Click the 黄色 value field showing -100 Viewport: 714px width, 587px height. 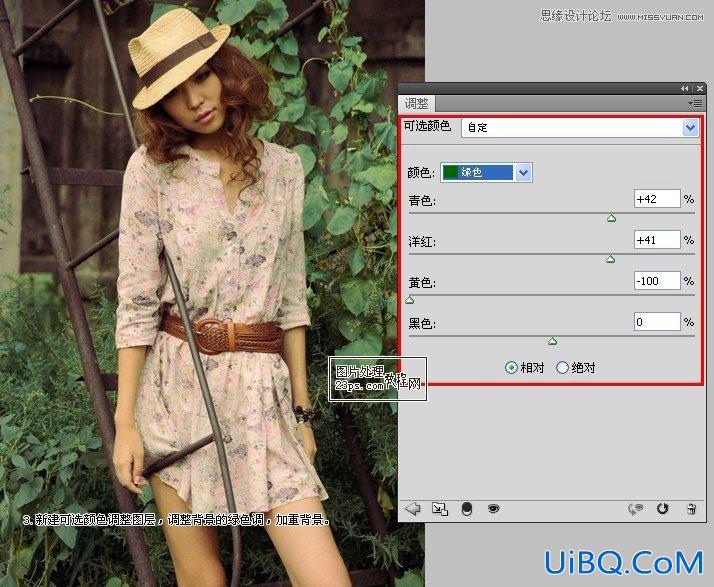click(657, 281)
